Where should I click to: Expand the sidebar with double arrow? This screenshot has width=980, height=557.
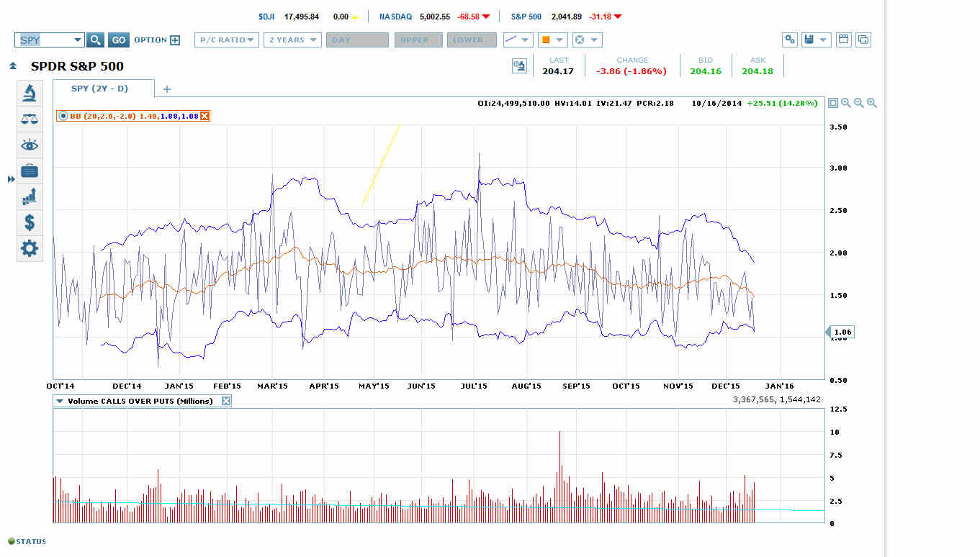[x=11, y=178]
